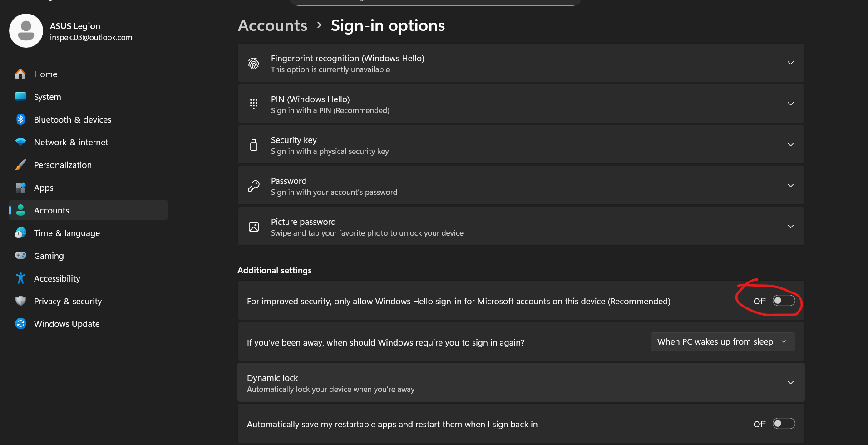Viewport: 868px width, 445px height.
Task: Click the Privacy & security shield icon
Action: pyautogui.click(x=20, y=301)
